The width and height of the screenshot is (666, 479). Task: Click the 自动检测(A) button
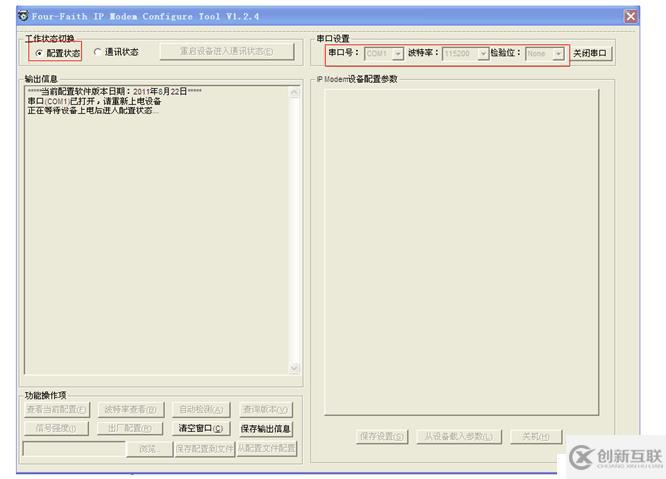point(201,410)
